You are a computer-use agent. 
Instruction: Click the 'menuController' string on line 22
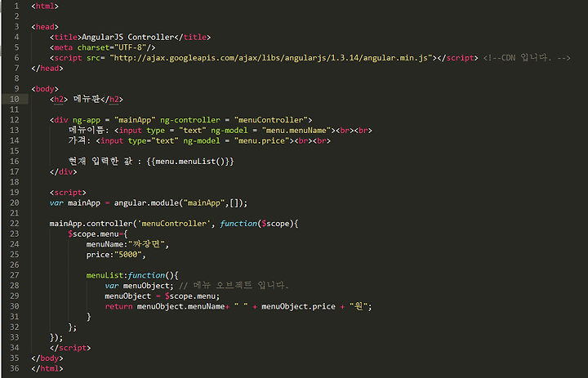pos(174,224)
